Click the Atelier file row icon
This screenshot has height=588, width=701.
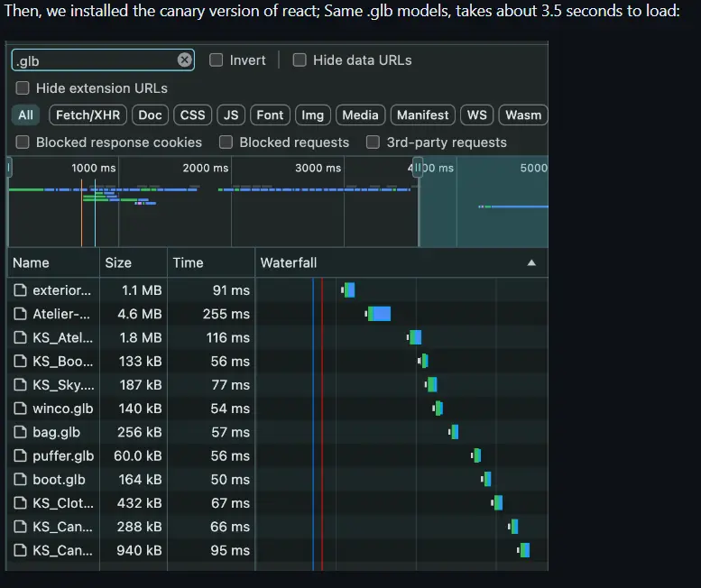tap(20, 314)
